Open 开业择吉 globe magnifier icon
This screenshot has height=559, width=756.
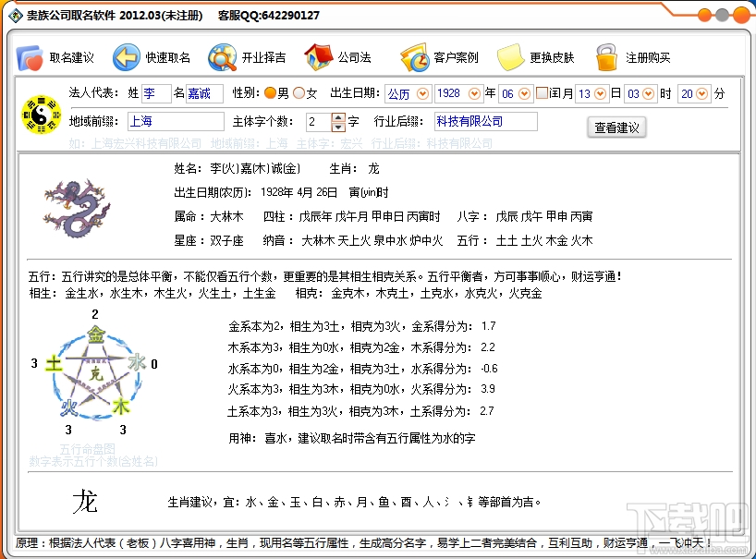coord(222,57)
